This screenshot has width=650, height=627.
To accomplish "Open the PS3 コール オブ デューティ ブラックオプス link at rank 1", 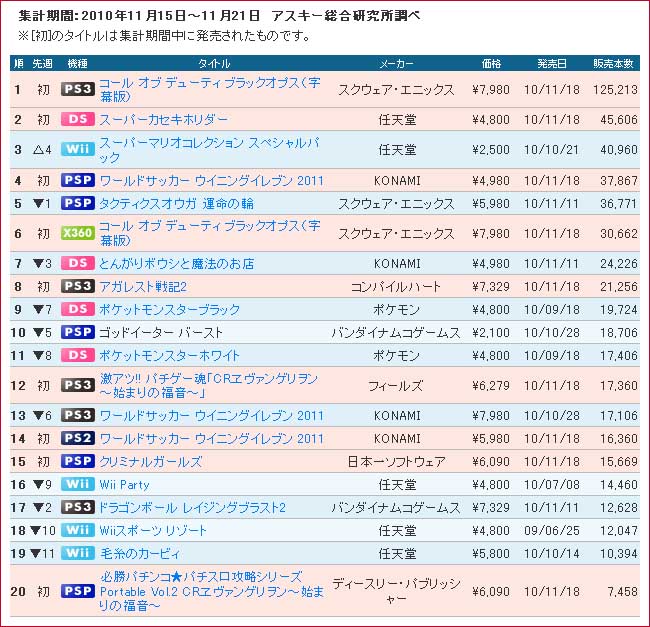I will (210, 90).
